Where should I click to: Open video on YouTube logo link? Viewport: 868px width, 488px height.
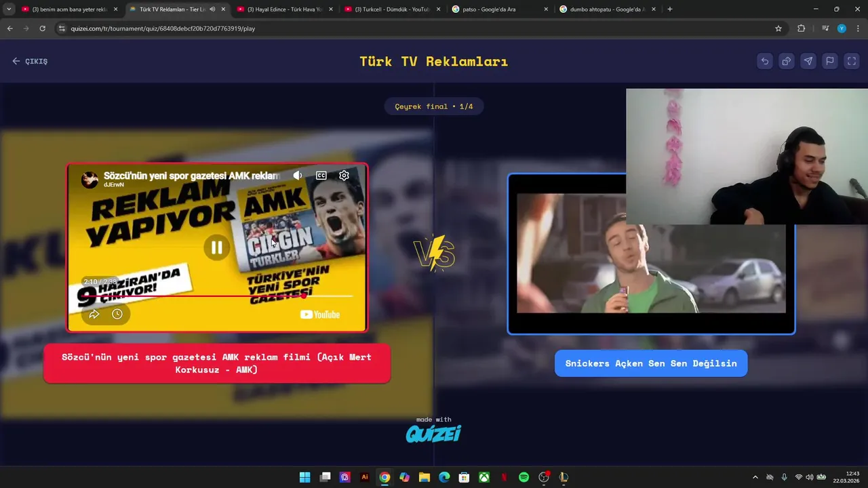[319, 314]
